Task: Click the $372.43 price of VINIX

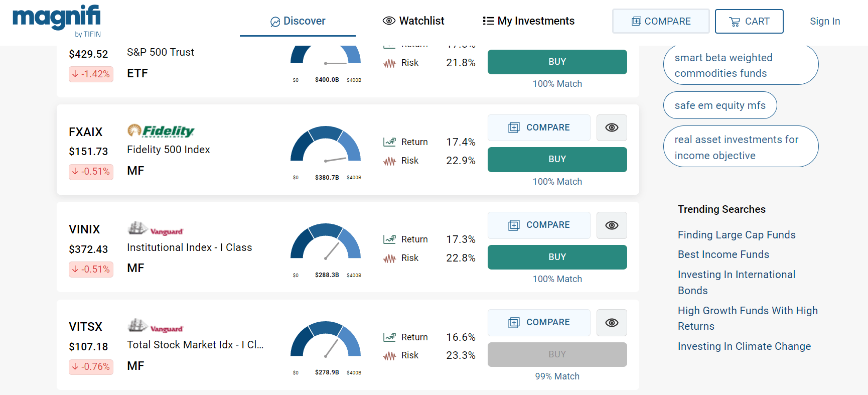Action: 88,249
